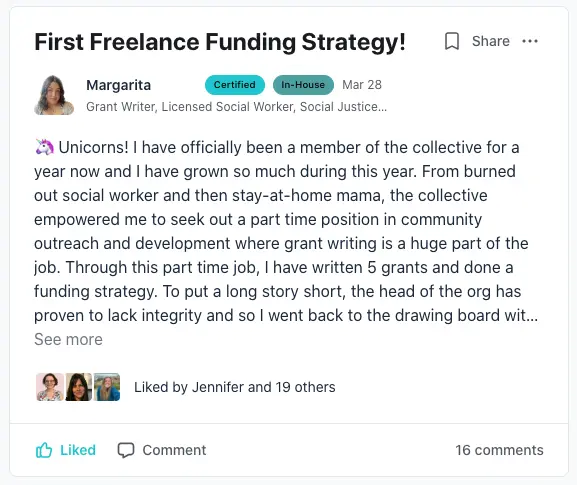Click the author name Margarita
Viewport: 577px width, 485px height.
(118, 85)
